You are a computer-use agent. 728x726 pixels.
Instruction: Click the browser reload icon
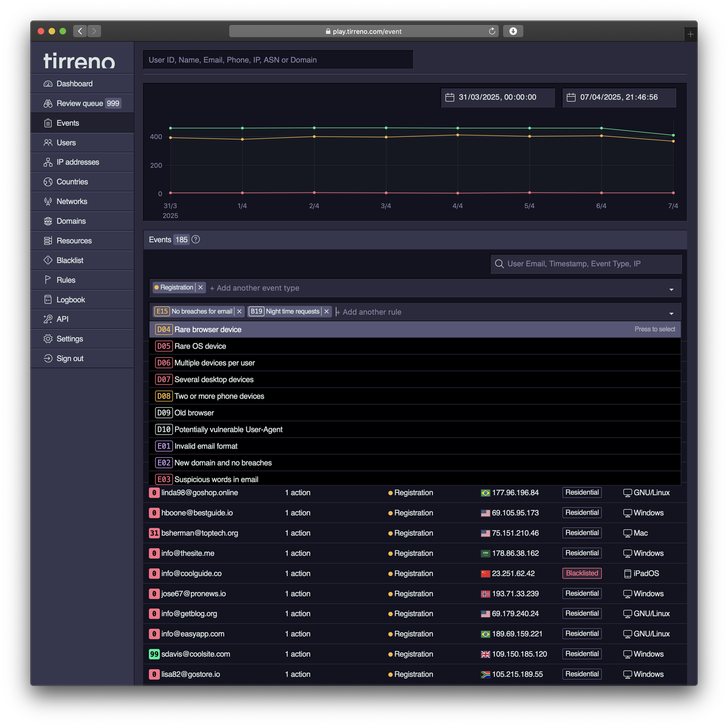click(492, 31)
